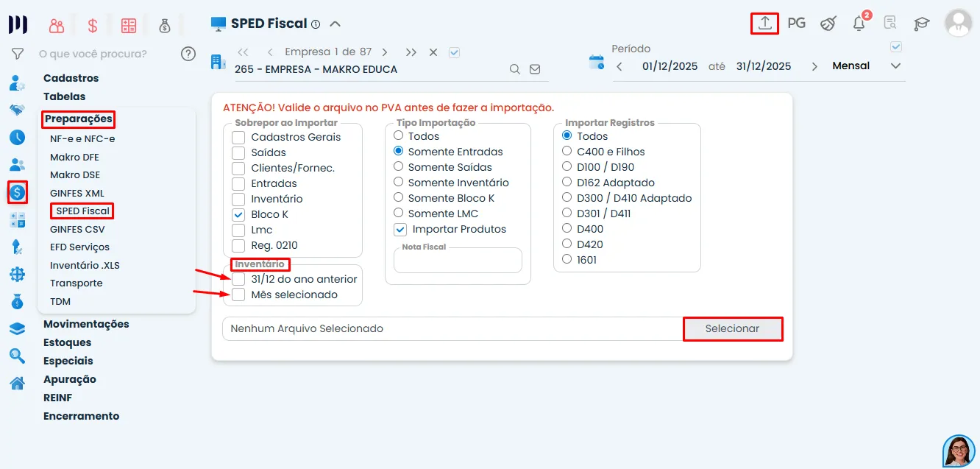Open the graduation cap training icon
Screen dimensions: 980x469
click(920, 23)
